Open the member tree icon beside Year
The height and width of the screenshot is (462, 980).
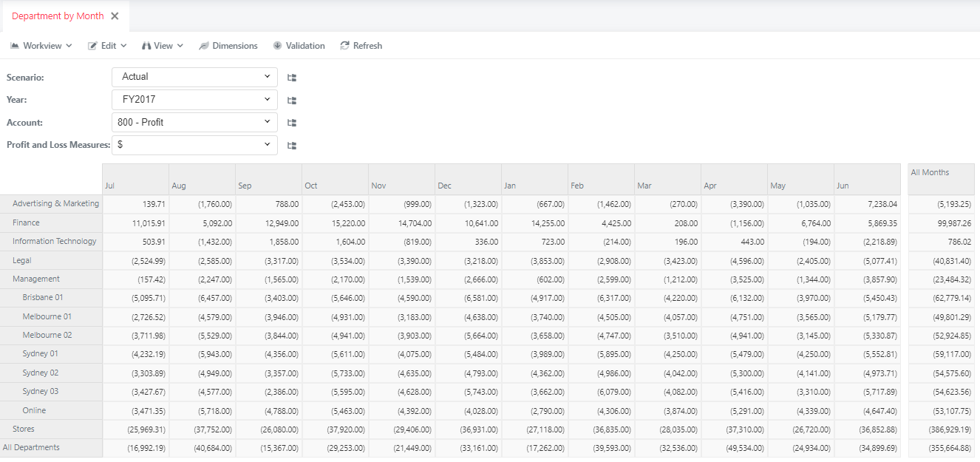tap(291, 100)
